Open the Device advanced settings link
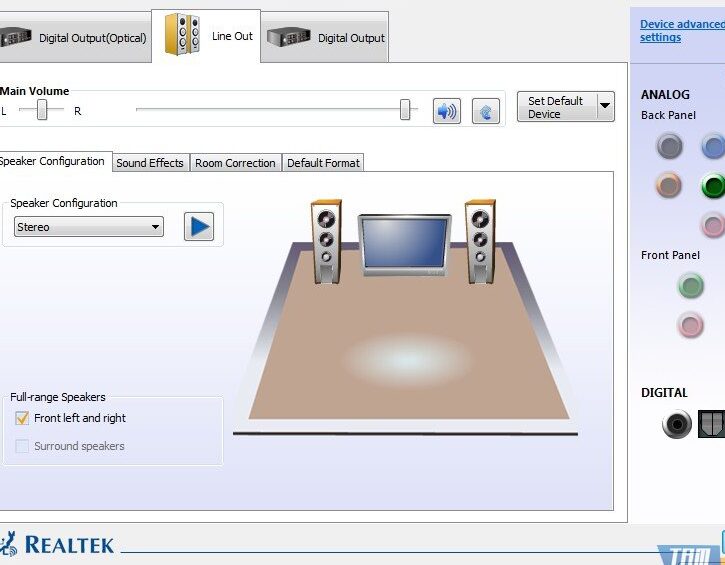 [682, 31]
